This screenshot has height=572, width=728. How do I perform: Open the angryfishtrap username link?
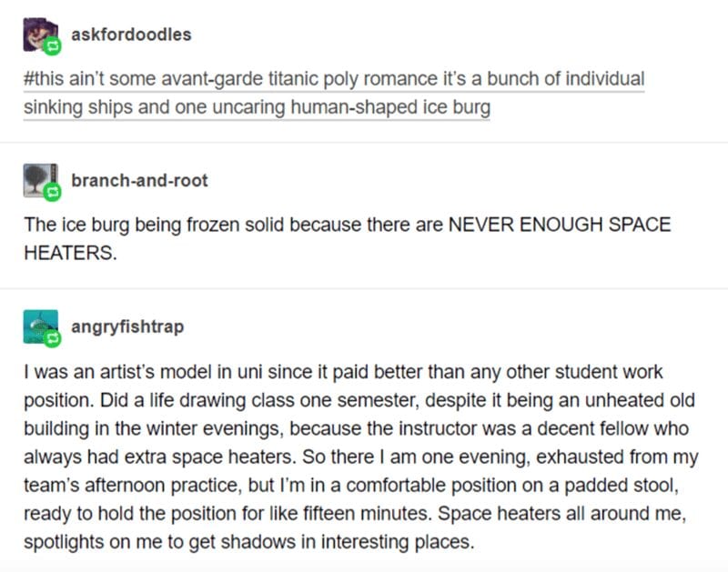pos(127,326)
